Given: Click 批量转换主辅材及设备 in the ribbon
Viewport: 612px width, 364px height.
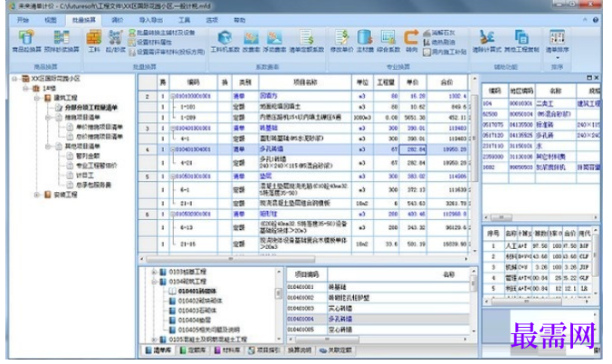Looking at the screenshot, I should click(x=162, y=33).
